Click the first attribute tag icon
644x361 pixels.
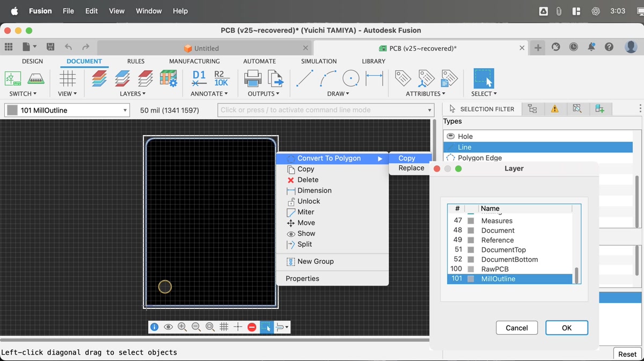coord(403,79)
